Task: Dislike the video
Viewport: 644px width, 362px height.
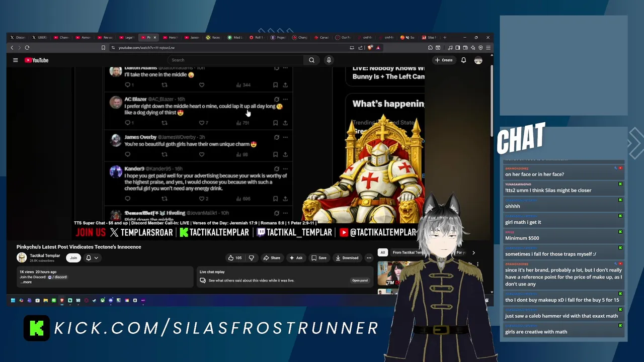Action: tap(252, 258)
